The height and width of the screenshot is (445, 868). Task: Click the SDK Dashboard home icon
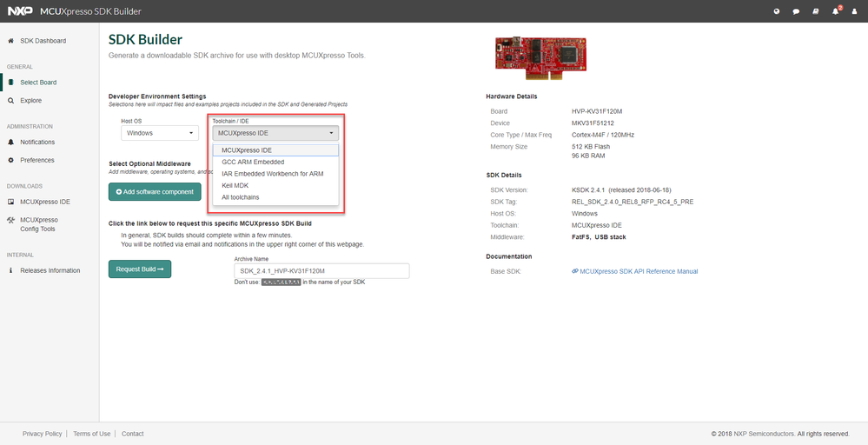click(10, 41)
